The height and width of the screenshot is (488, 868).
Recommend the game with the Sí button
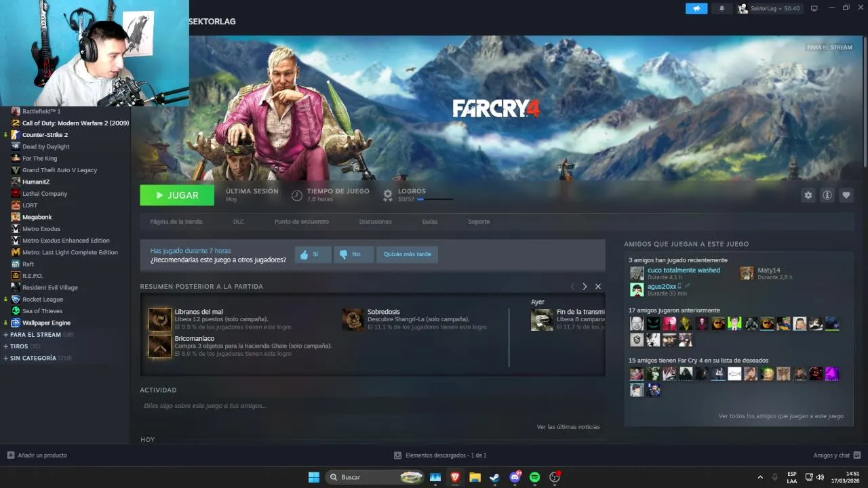(x=313, y=254)
